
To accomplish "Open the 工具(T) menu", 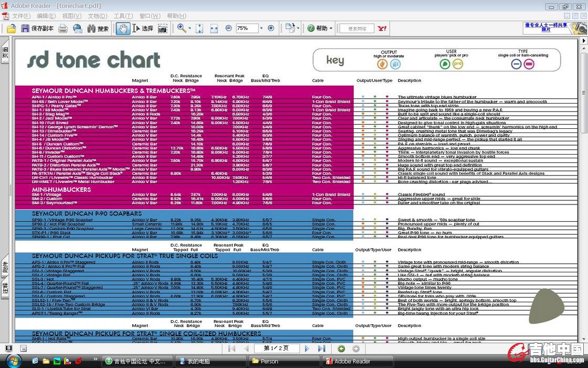I will 123,16.
